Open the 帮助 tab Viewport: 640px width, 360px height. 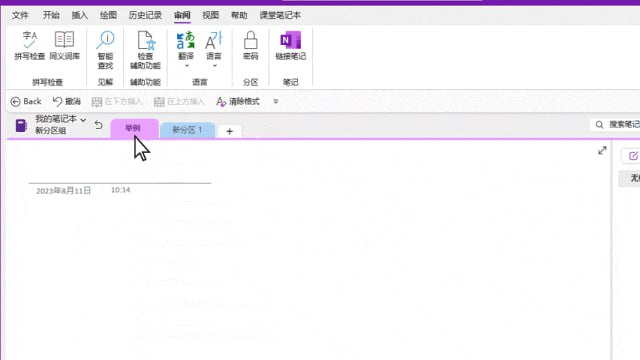click(x=239, y=16)
